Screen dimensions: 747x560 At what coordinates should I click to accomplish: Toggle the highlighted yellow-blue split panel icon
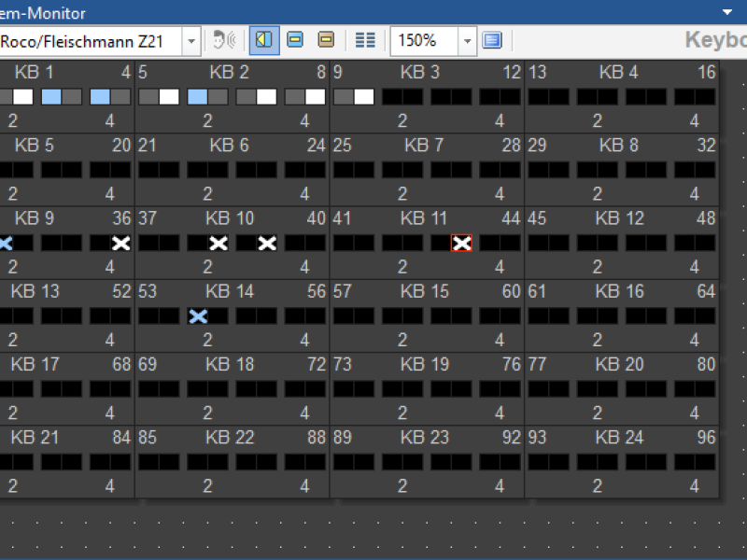pos(264,40)
